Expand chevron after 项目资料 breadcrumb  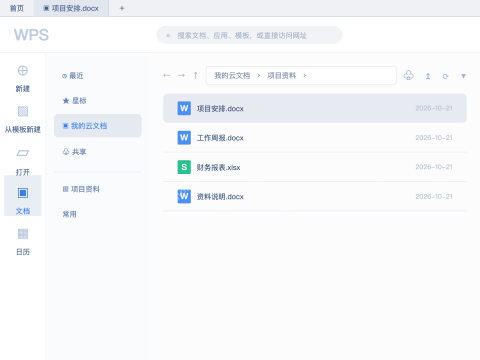tap(305, 76)
